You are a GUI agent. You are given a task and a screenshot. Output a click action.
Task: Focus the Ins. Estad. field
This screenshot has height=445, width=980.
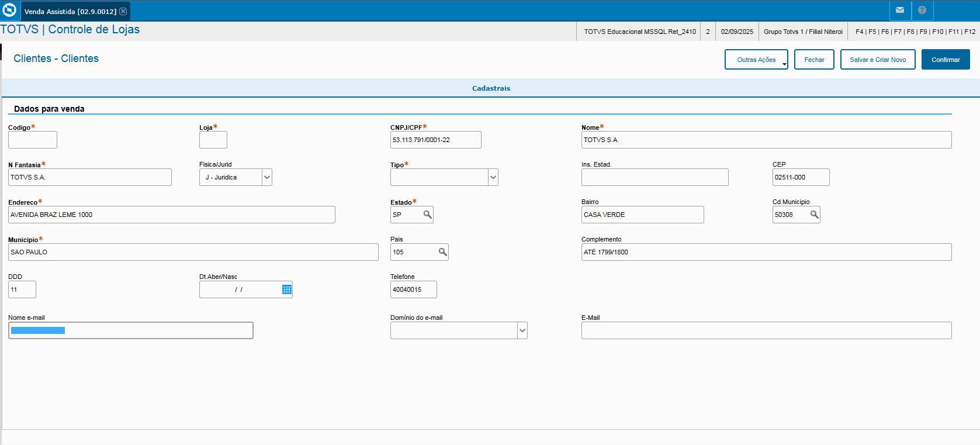(x=655, y=177)
